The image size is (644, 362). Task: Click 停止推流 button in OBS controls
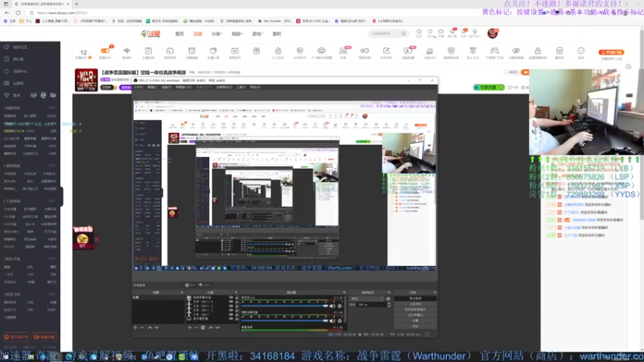tap(415, 298)
